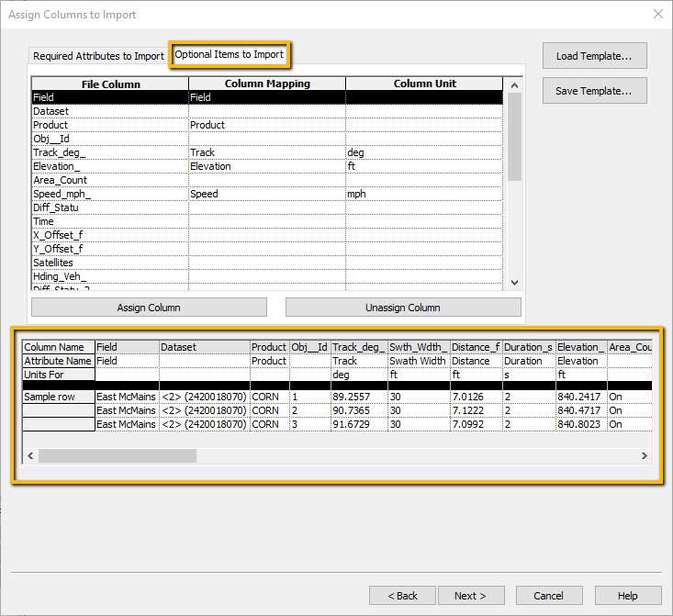Click the Units For row label

click(59, 375)
